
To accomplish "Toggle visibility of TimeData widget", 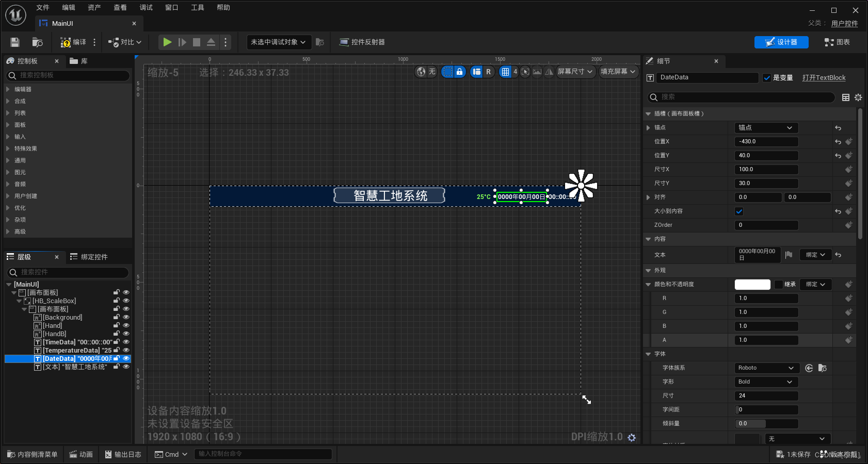I will tap(126, 342).
